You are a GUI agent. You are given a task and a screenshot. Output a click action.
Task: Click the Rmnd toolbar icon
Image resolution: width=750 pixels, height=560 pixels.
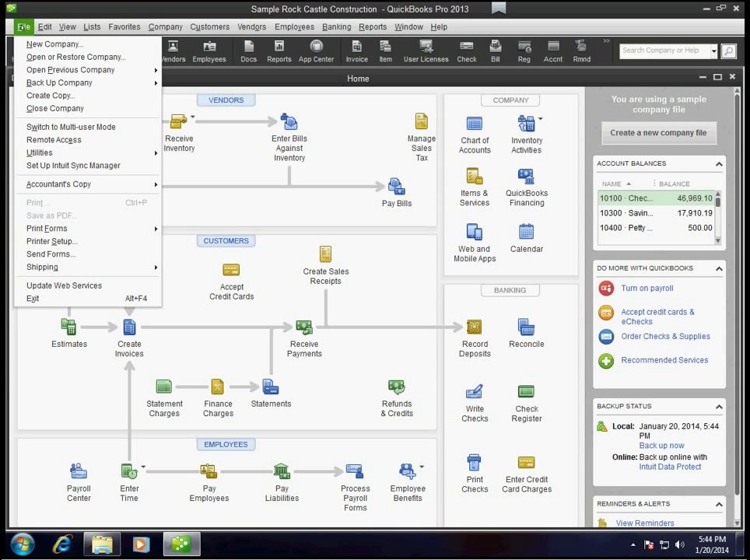coord(582,51)
